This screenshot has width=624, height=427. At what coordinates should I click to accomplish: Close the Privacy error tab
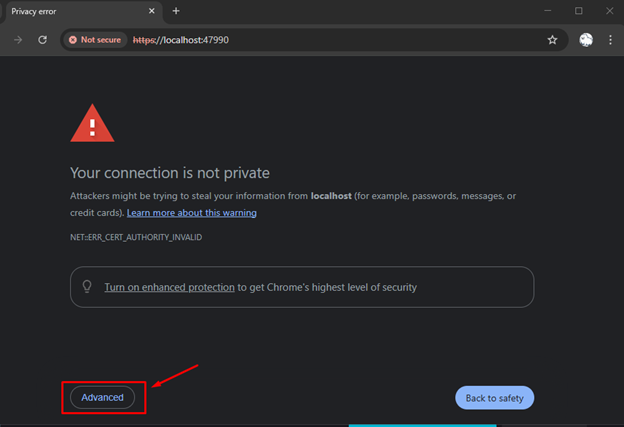152,11
